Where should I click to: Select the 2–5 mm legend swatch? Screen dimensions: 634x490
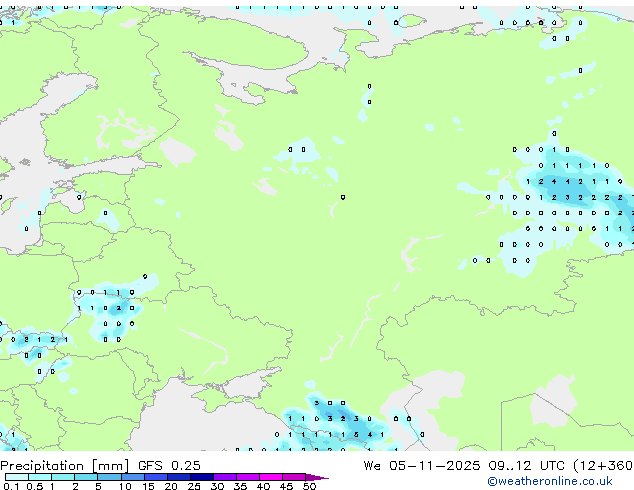(86, 477)
